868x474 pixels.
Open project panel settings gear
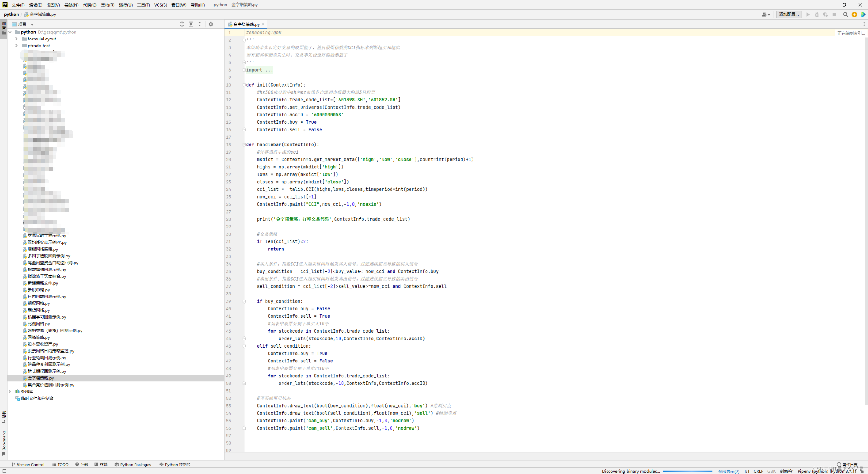point(210,24)
